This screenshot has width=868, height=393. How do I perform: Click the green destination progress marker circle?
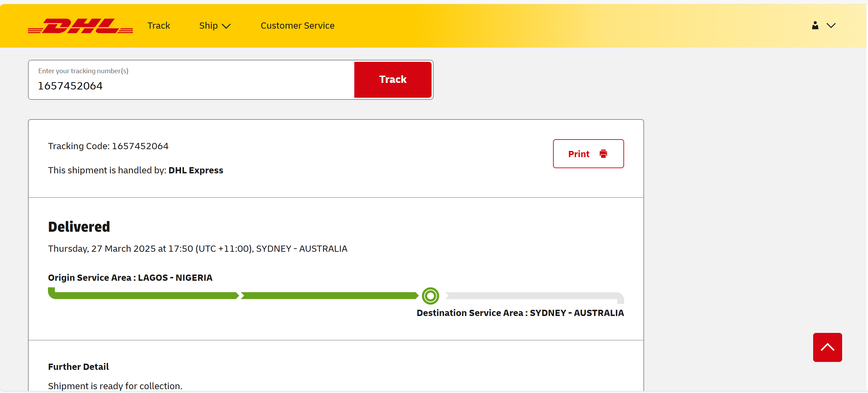(x=431, y=296)
